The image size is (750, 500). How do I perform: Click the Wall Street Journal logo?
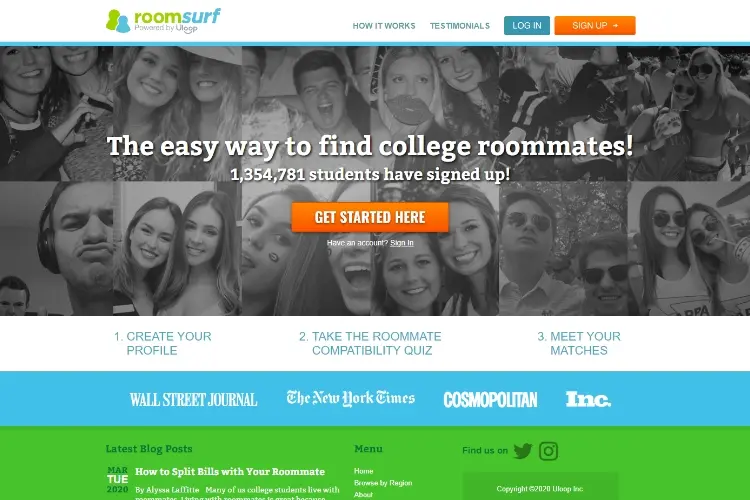pos(193,400)
